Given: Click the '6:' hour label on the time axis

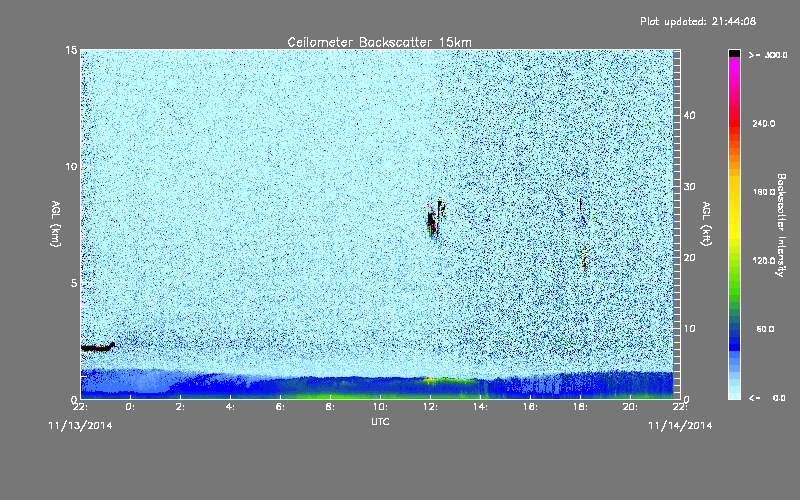Looking at the screenshot, I should tap(280, 407).
